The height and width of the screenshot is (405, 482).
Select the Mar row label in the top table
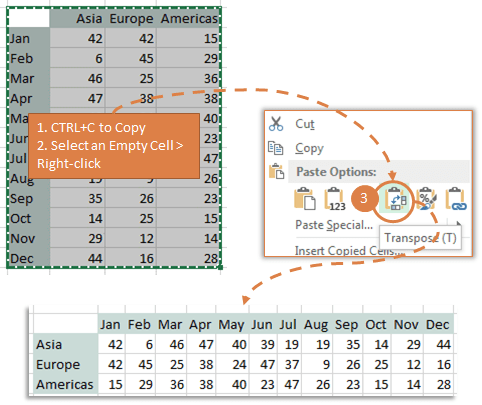[x=29, y=78]
